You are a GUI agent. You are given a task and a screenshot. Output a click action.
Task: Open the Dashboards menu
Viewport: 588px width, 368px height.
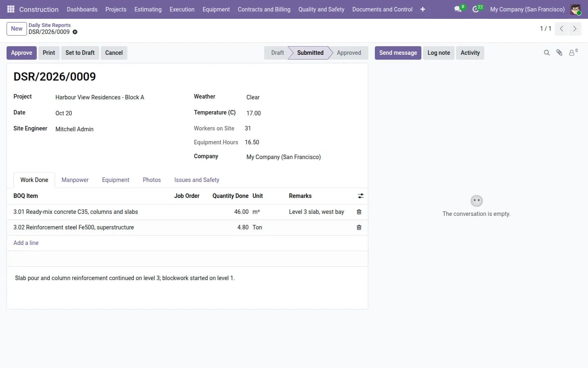[x=82, y=9]
